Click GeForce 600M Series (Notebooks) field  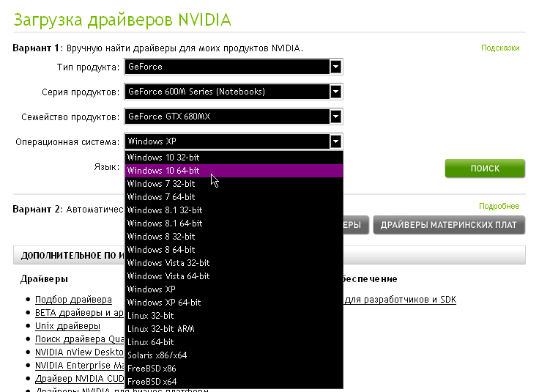click(234, 92)
